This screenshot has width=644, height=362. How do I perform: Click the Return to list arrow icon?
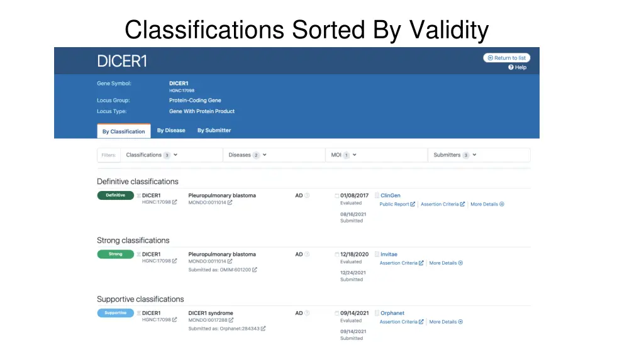click(490, 57)
